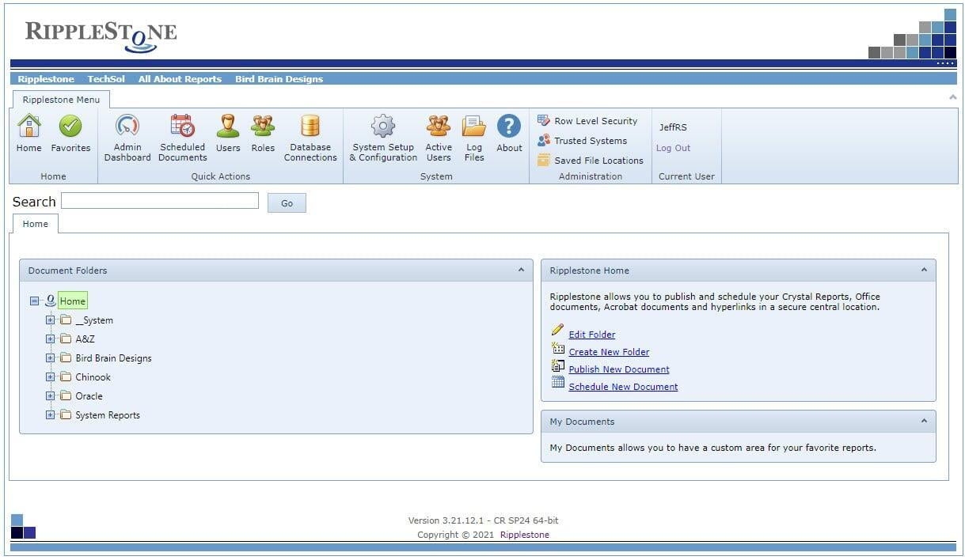Image resolution: width=965 pixels, height=560 pixels.
Task: Click the Row Level Security icon
Action: [x=544, y=120]
